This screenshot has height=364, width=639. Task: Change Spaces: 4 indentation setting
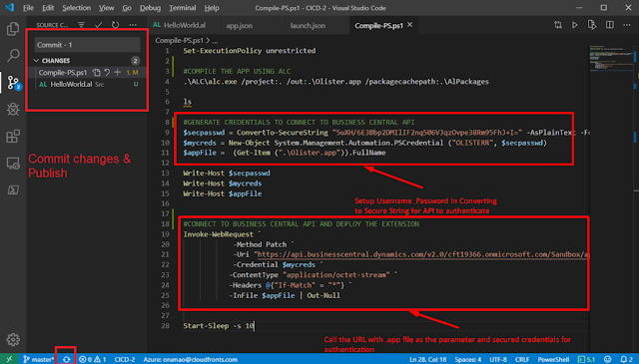468,359
